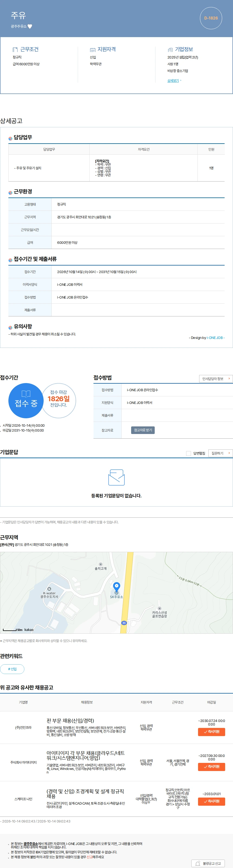This screenshot has height=868, width=233.
Task: Click the 신고 report link in footer
Action: coord(89,857)
